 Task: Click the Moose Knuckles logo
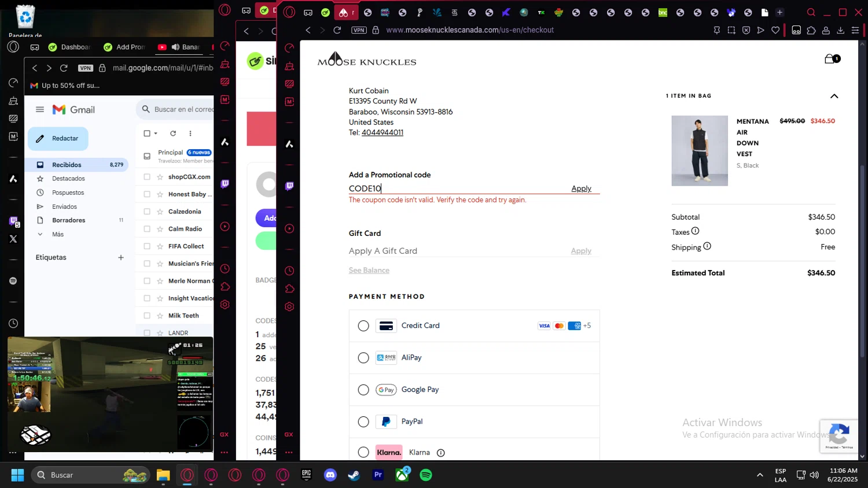click(367, 60)
